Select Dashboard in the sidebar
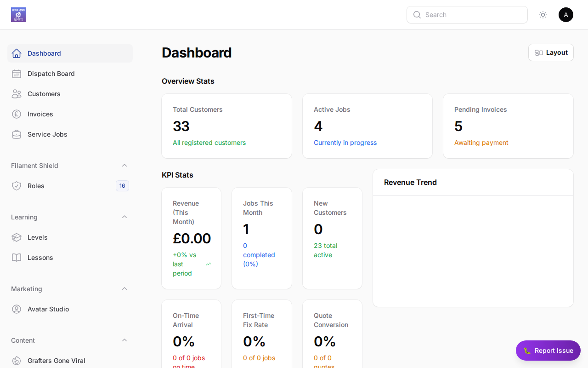 pyautogui.click(x=44, y=53)
